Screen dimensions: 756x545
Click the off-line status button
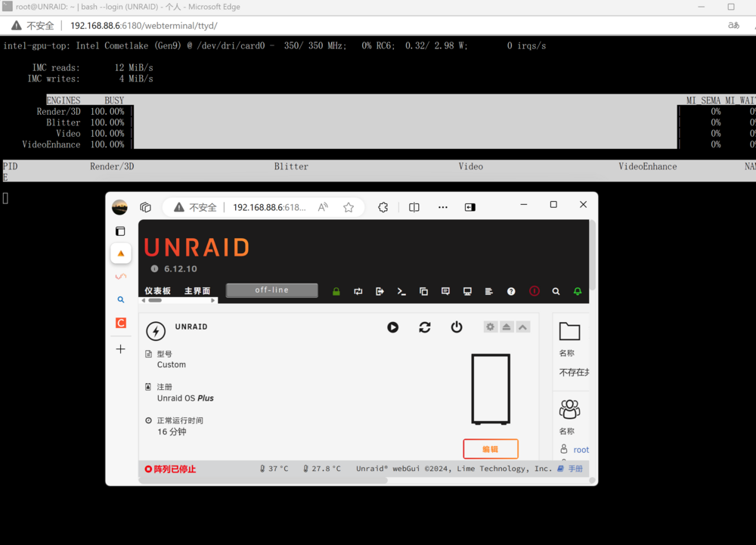tap(272, 290)
